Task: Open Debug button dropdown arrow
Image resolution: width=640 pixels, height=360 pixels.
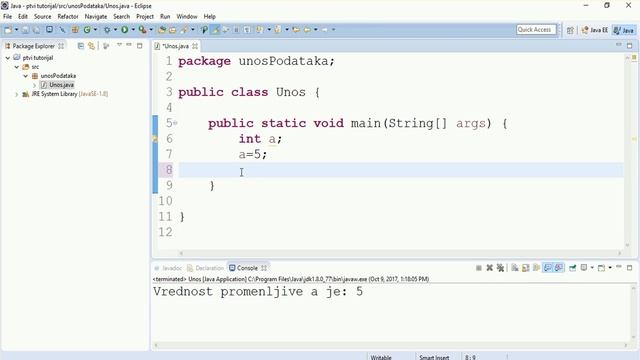Action: [115, 30]
